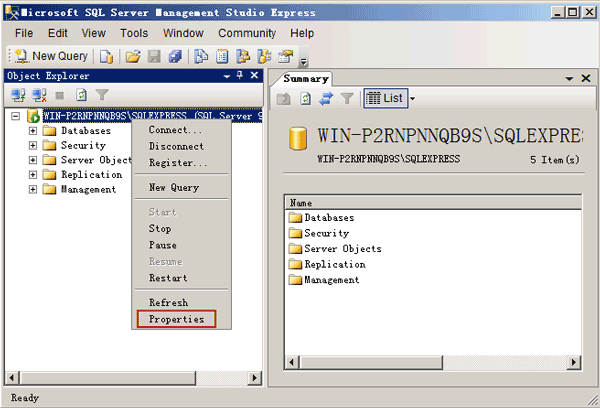Open the List view dropdown arrow
600x408 pixels.
412,99
